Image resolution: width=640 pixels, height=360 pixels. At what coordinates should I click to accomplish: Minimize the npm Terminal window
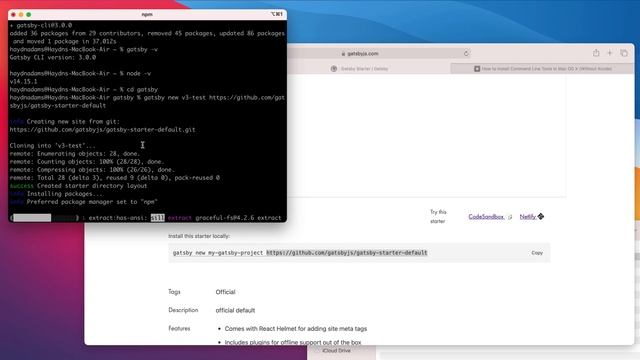(21, 15)
